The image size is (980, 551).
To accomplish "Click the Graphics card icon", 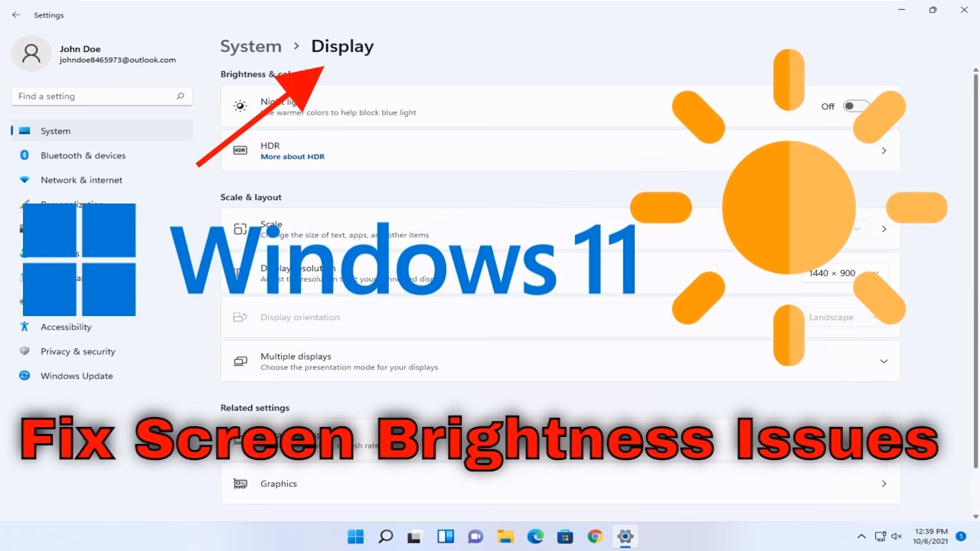I will [240, 484].
